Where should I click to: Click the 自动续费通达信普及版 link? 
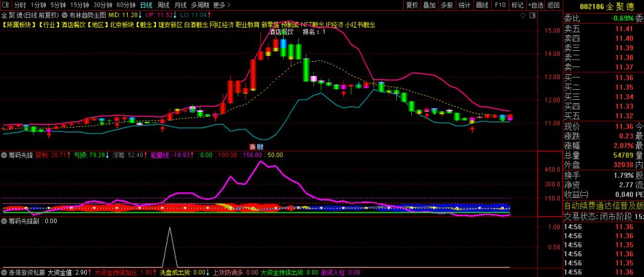(x=603, y=205)
